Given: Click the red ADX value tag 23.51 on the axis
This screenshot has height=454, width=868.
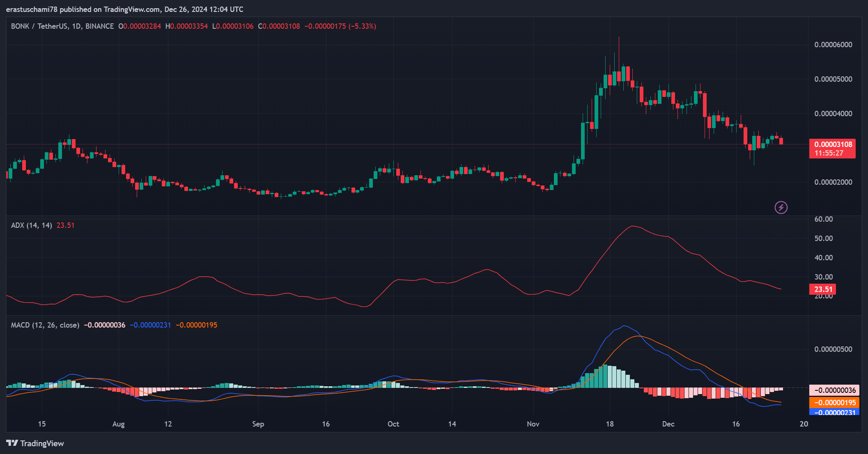Looking at the screenshot, I should 823,289.
